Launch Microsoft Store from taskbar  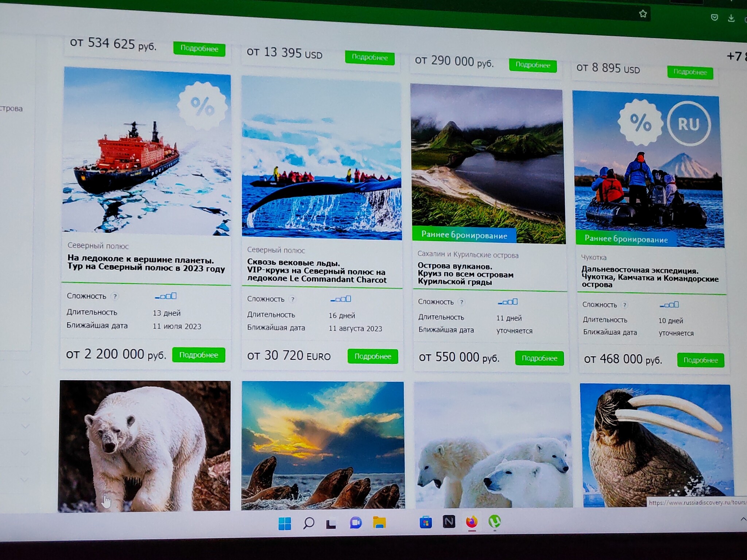coord(425,523)
